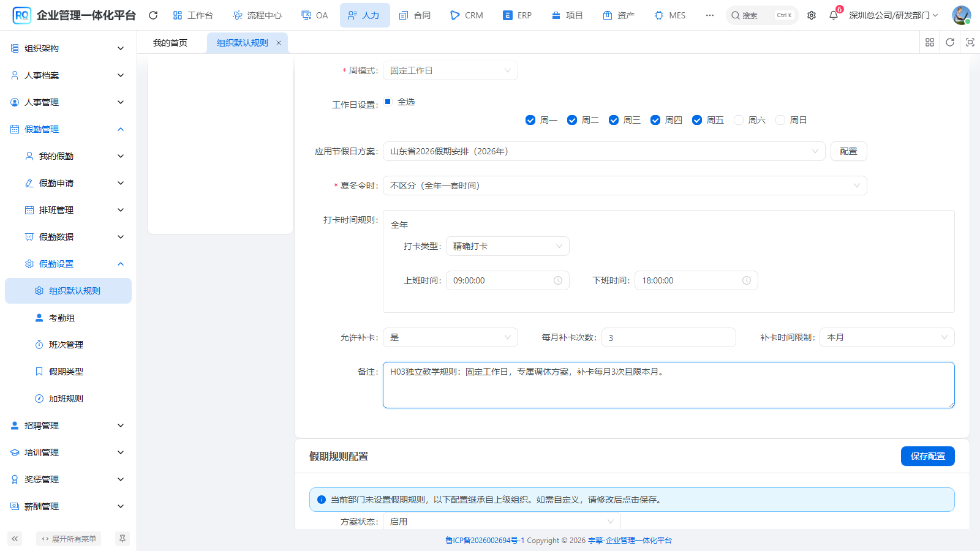Switch to the 我的首页 tab
This screenshot has width=980, height=551.
170,43
